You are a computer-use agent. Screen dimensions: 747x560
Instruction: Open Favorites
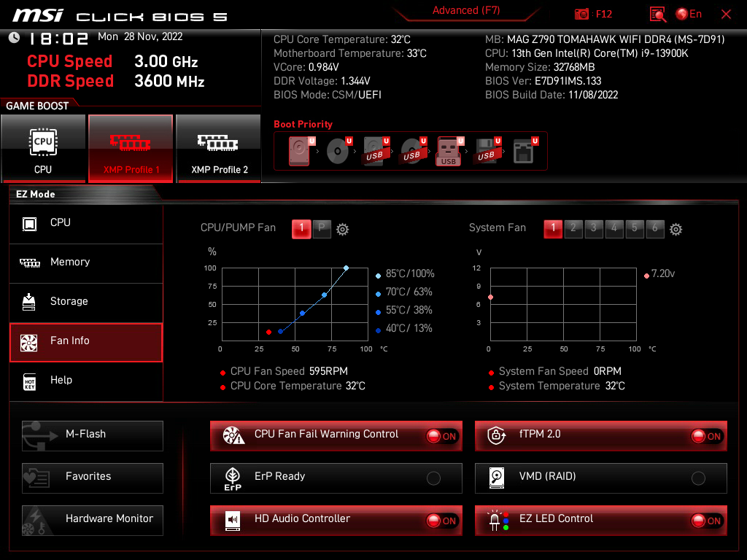pyautogui.click(x=93, y=478)
